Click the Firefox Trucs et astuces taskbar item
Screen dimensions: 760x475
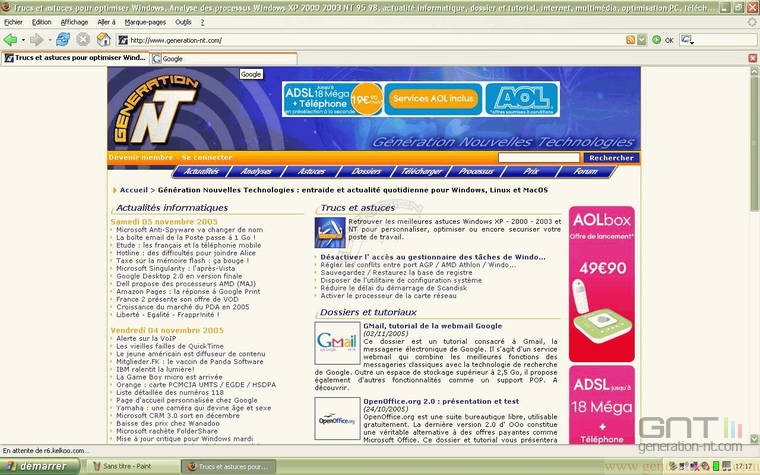(x=229, y=466)
